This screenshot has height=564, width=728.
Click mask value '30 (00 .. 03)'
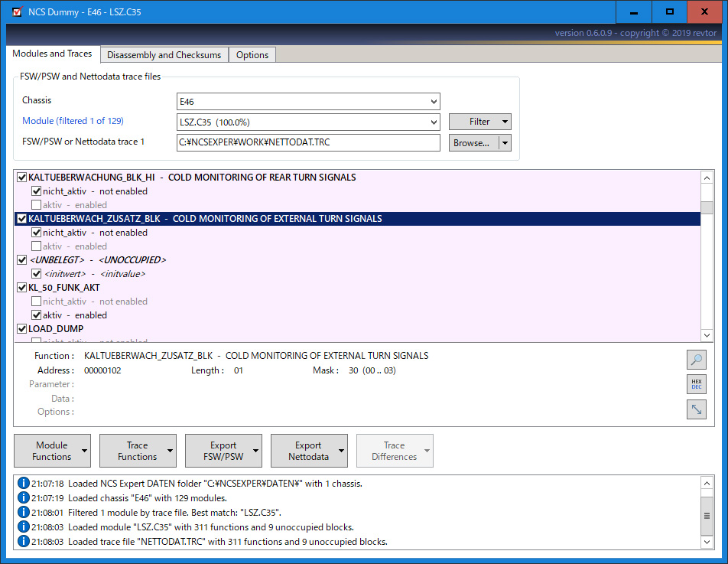coord(372,370)
